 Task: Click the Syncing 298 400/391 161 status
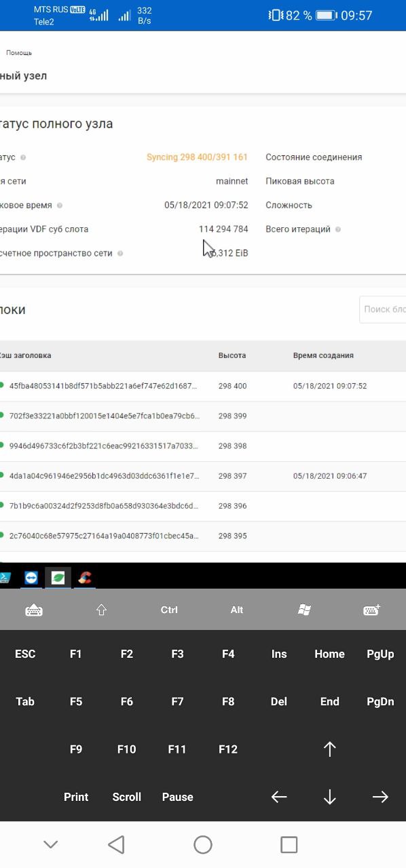[197, 157]
